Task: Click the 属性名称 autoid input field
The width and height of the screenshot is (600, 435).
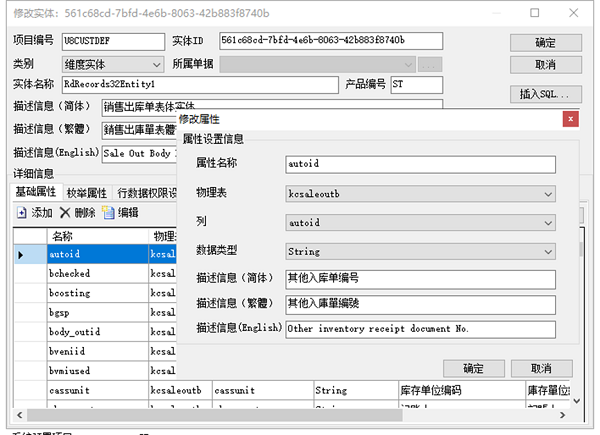Action: tap(420, 165)
